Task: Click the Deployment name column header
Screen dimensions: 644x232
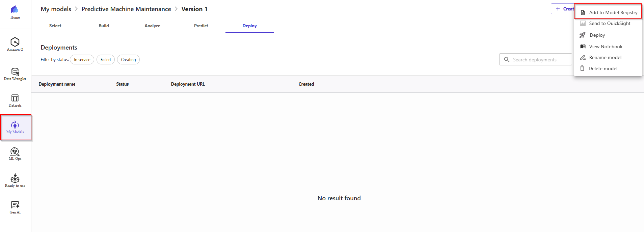Action: (x=57, y=84)
